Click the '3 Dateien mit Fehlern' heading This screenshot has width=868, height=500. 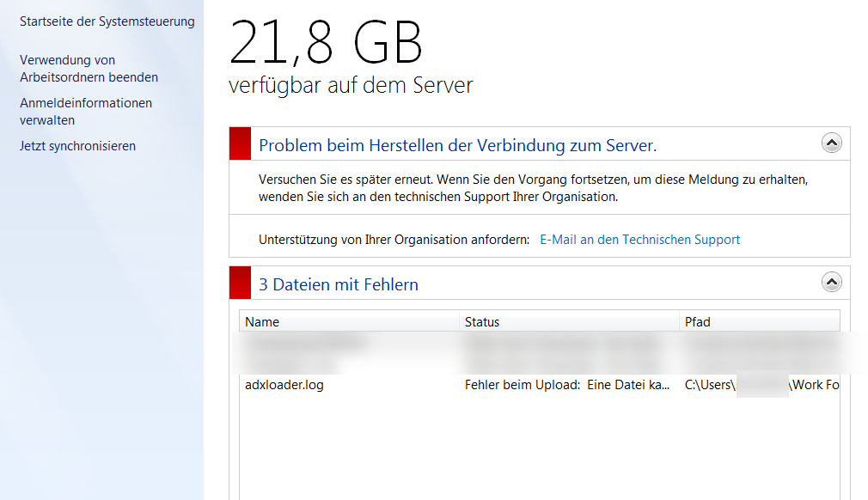(x=339, y=284)
